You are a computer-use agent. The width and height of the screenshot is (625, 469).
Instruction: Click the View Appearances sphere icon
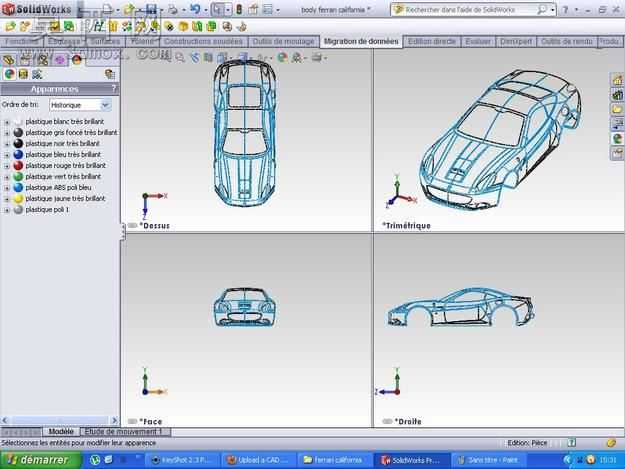(x=10, y=74)
